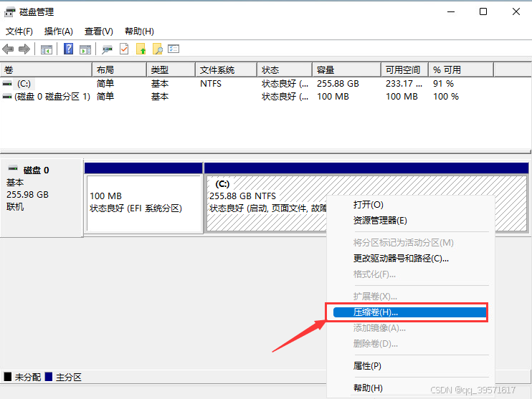Sort by the 类型 column header
Viewport: 532px width, 399px height.
(171, 69)
